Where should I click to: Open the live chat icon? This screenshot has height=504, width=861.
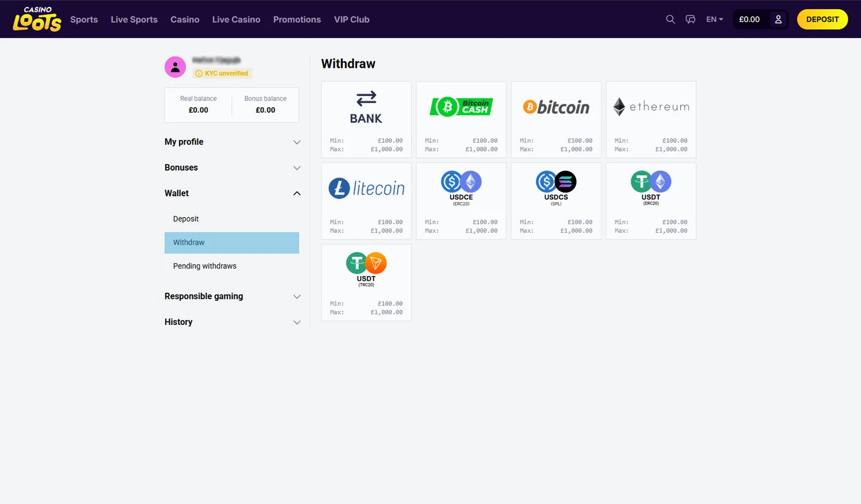(x=691, y=20)
